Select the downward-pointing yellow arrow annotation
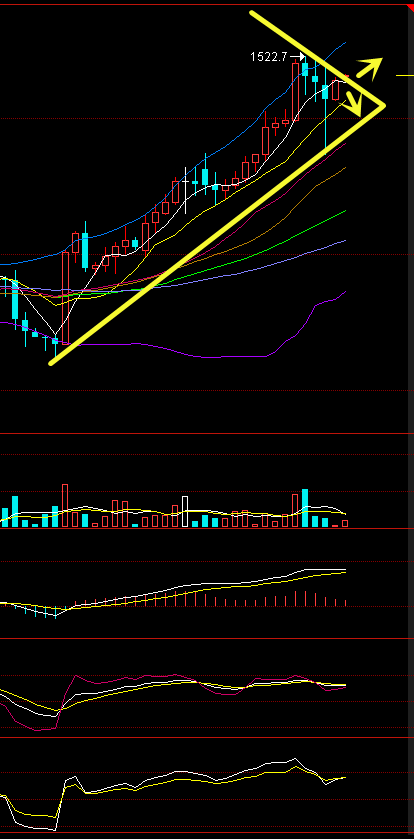 click(x=353, y=103)
